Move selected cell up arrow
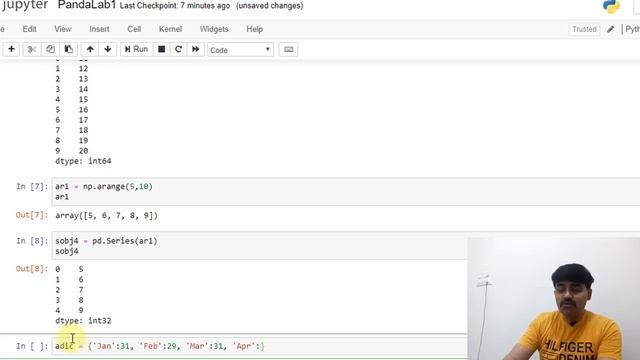 (90, 49)
